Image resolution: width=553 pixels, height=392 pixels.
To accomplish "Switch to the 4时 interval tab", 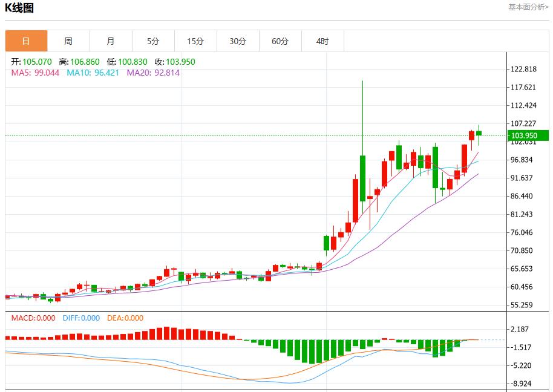I will pyautogui.click(x=322, y=41).
